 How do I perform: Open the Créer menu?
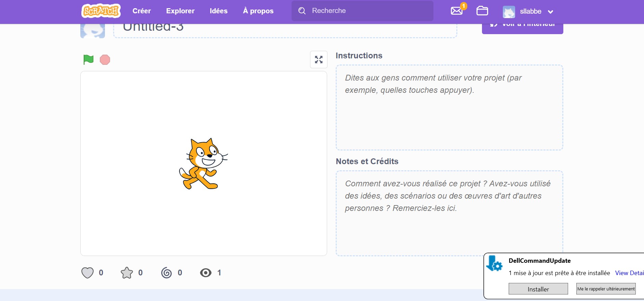coord(142,11)
